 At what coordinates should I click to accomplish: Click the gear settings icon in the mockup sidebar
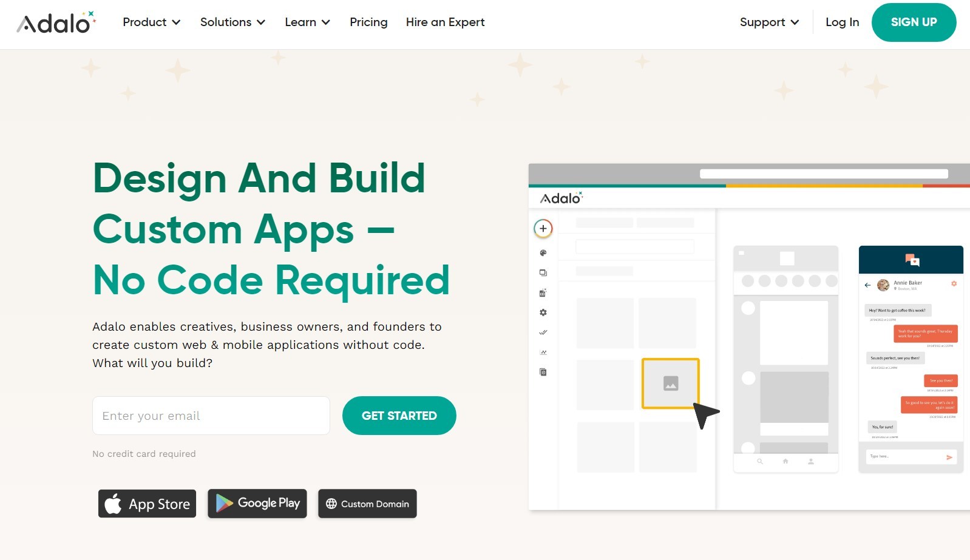click(x=543, y=312)
